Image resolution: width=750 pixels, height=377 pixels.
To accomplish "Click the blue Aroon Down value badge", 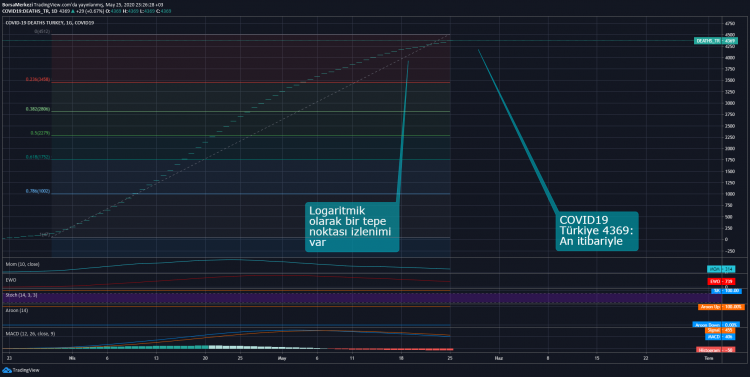I will (716, 325).
